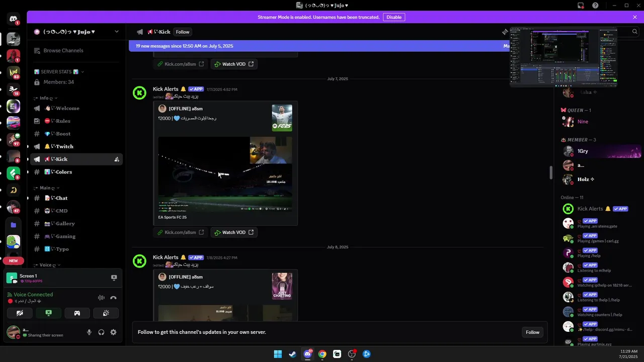The height and width of the screenshot is (362, 644).
Task: Click Kick Alerts avatar on July 7 message
Action: (x=139, y=93)
